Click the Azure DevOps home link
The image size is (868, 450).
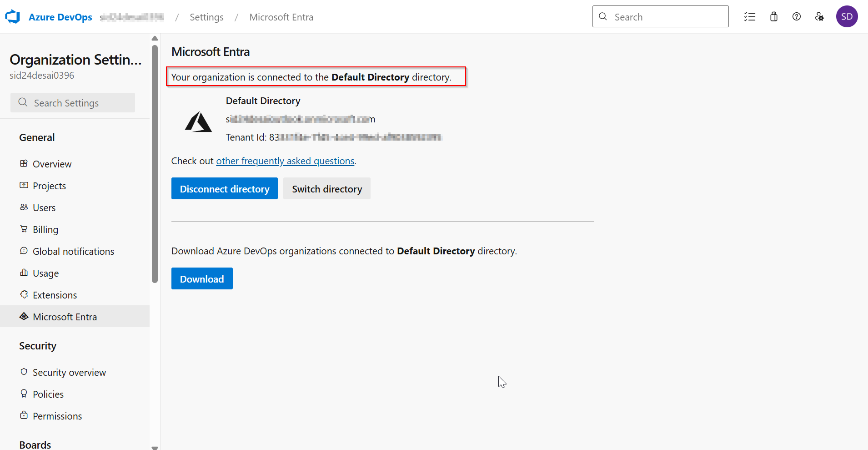pos(60,17)
